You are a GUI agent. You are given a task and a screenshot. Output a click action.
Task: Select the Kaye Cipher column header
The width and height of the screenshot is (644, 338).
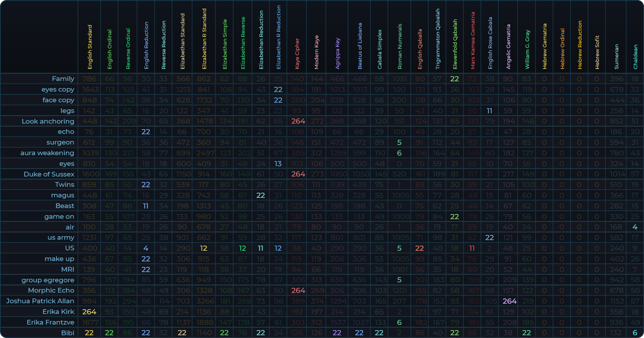[297, 53]
